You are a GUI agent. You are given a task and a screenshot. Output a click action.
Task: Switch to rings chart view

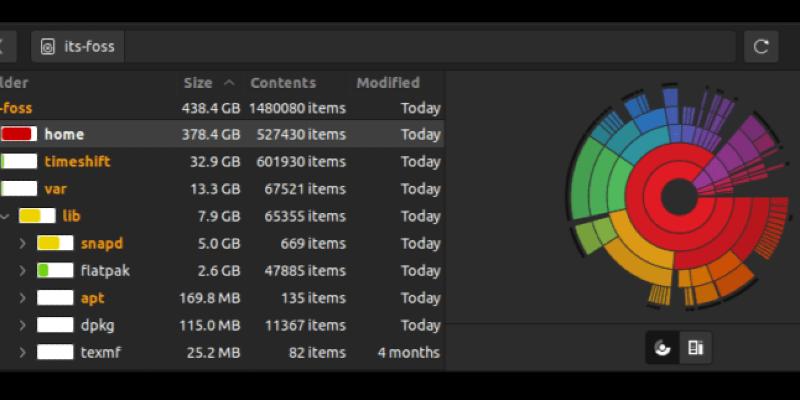[662, 347]
